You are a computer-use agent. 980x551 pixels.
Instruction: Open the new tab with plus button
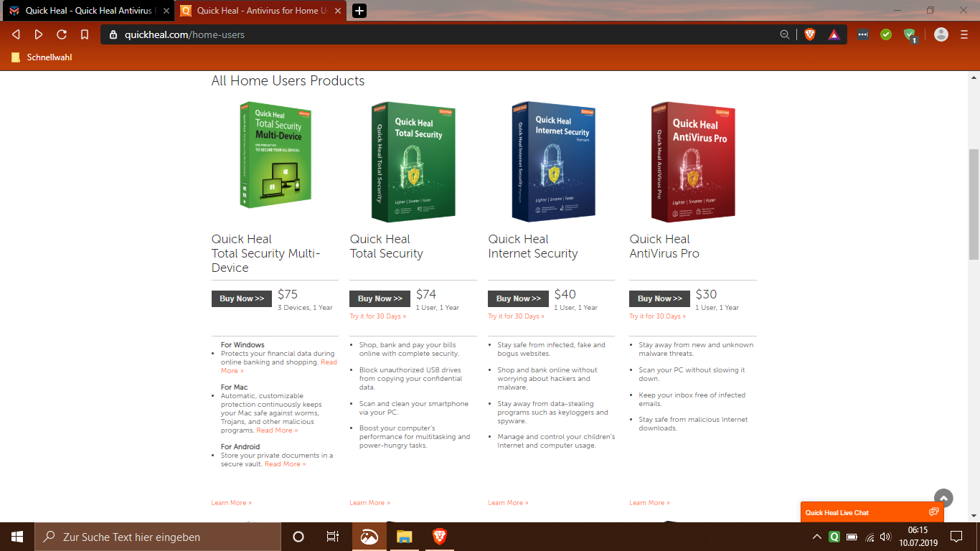coord(359,11)
